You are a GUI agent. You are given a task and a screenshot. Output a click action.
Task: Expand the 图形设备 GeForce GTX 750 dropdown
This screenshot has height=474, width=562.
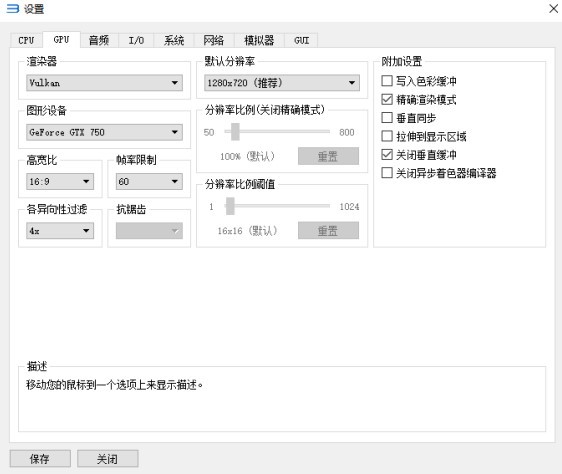pyautogui.click(x=104, y=132)
